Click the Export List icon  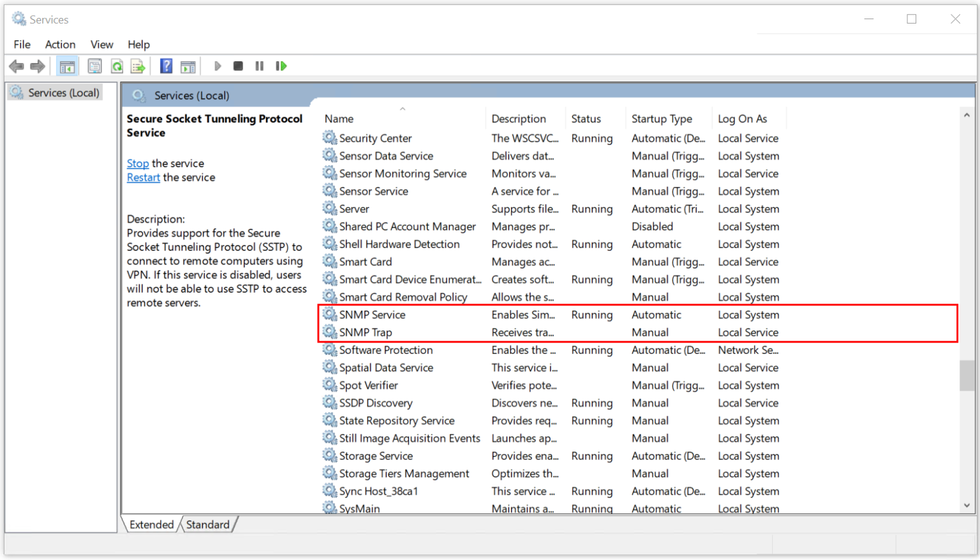pos(138,66)
